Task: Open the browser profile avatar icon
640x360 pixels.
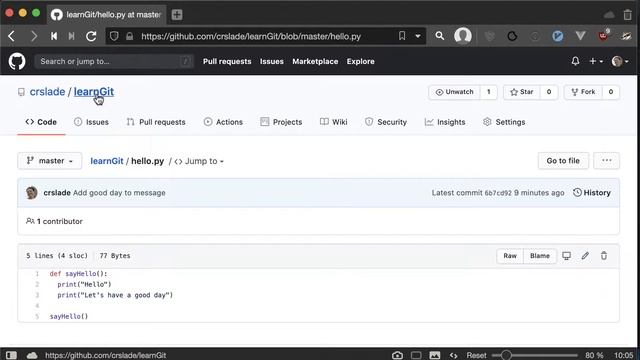Action: click(463, 36)
